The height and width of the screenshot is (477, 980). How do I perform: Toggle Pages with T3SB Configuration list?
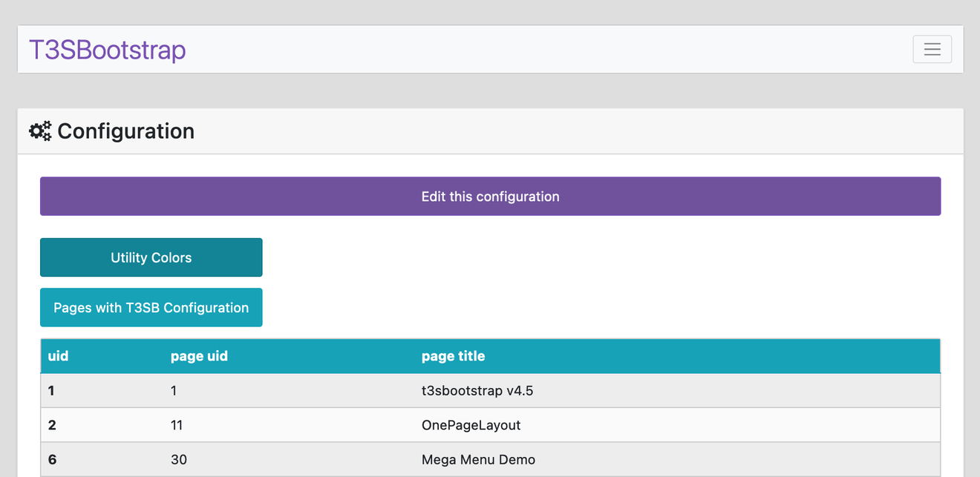coord(151,307)
